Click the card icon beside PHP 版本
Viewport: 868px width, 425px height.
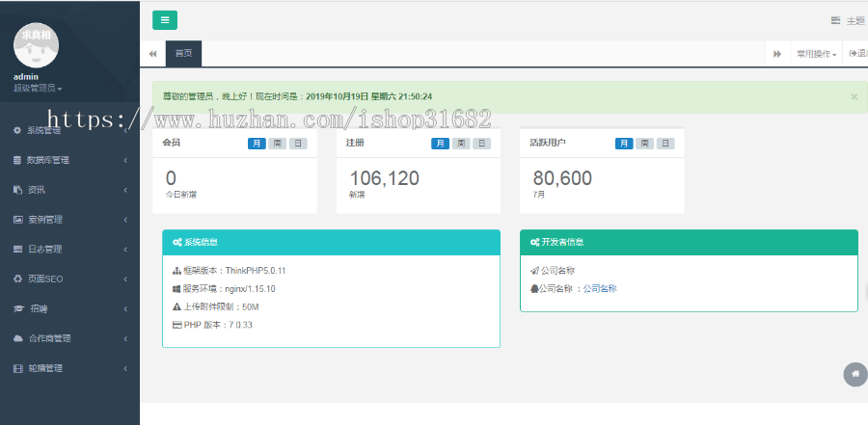177,325
